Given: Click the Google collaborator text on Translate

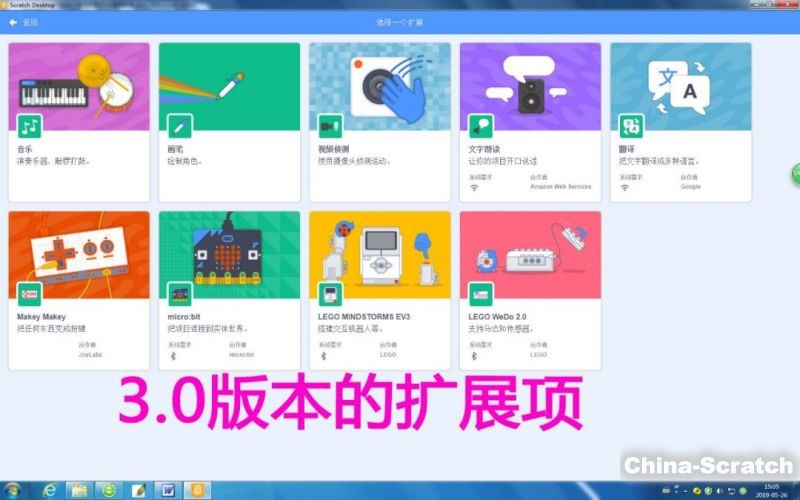Looking at the screenshot, I should (690, 187).
